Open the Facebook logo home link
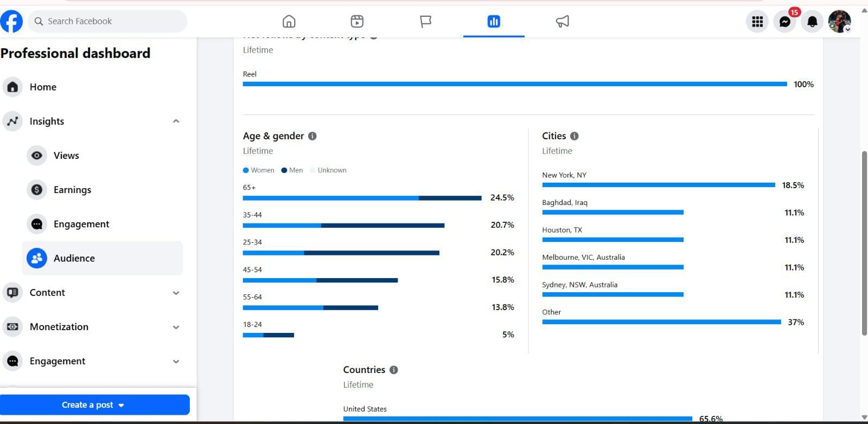 click(11, 21)
